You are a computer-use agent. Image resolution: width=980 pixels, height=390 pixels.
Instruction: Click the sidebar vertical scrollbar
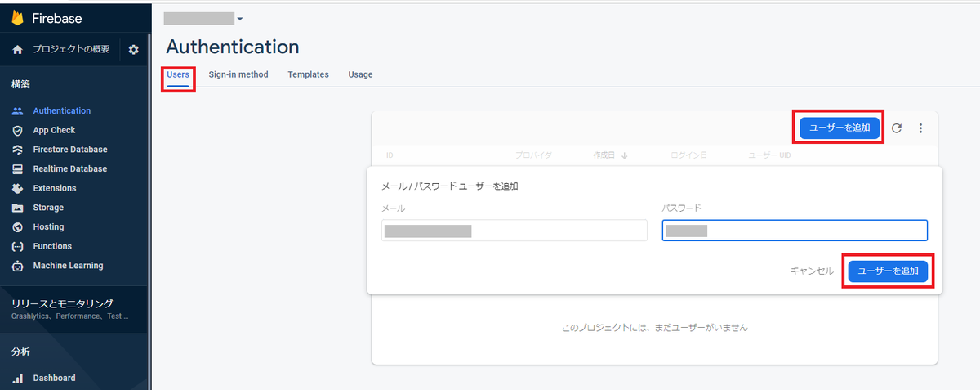[149, 211]
